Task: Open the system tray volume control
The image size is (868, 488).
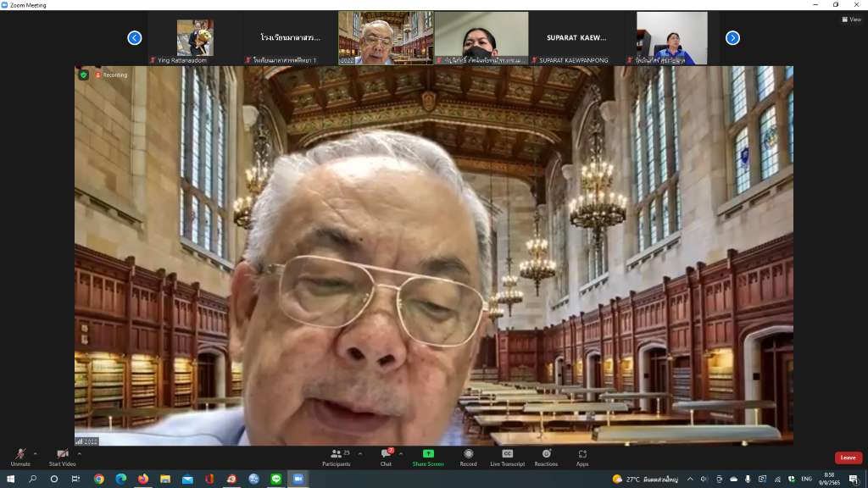Action: pos(704,480)
